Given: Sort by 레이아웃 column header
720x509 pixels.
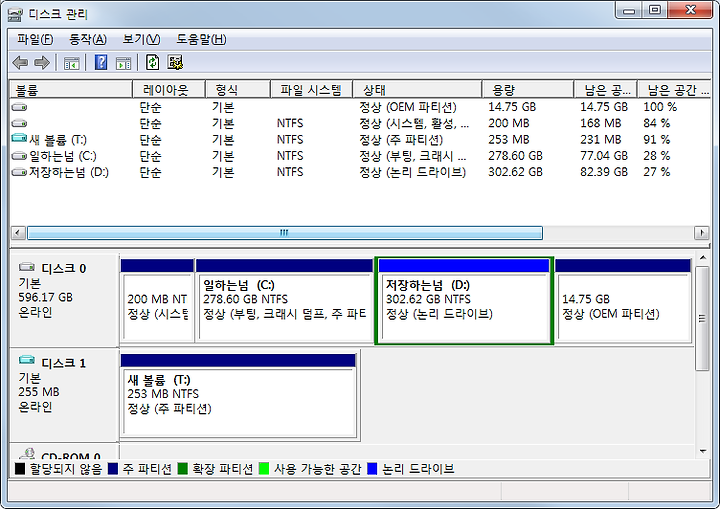Looking at the screenshot, I should coord(169,90).
